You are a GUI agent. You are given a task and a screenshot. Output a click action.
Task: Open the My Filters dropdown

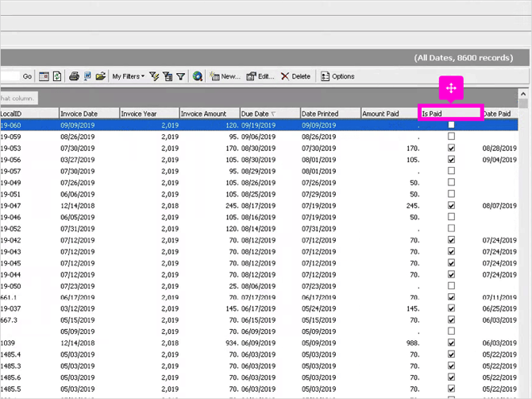click(129, 76)
